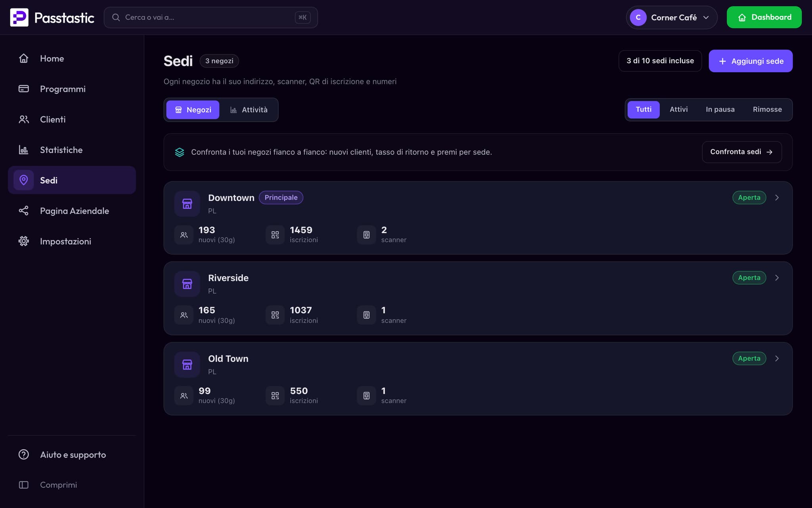The image size is (812, 508).
Task: Open Aiuto e supporto help icon
Action: click(24, 454)
